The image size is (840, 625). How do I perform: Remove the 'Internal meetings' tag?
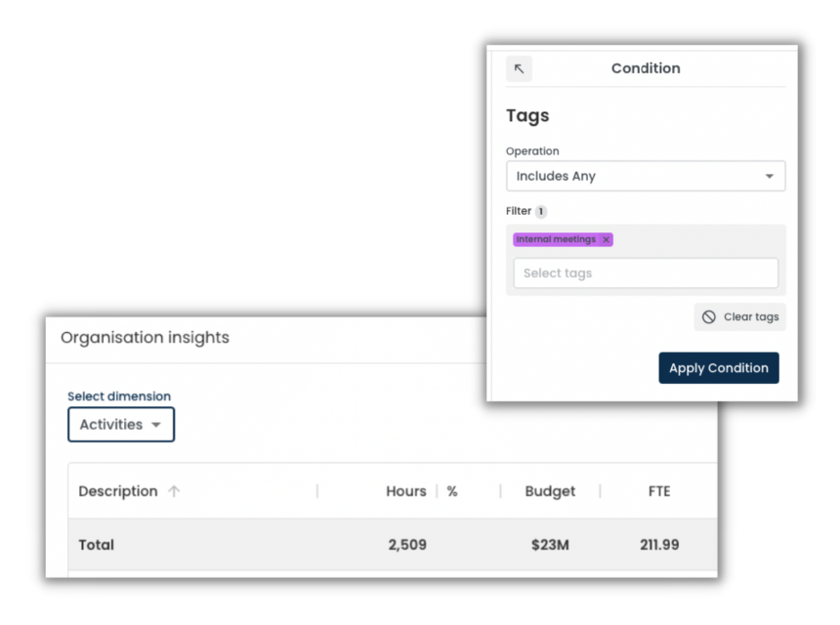tap(606, 239)
